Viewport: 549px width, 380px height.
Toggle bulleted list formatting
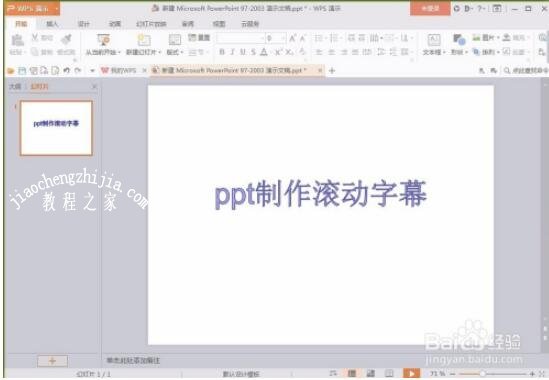pos(318,38)
